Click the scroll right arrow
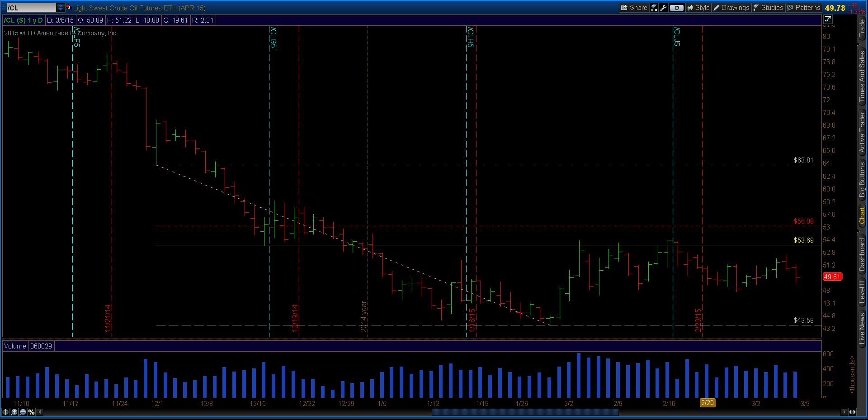This screenshot has height=420, width=868. 844,412
